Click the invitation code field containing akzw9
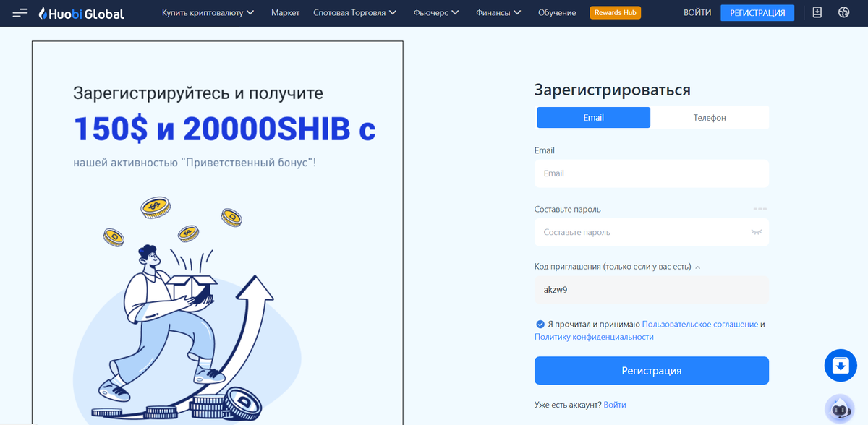This screenshot has height=425, width=868. click(651, 290)
